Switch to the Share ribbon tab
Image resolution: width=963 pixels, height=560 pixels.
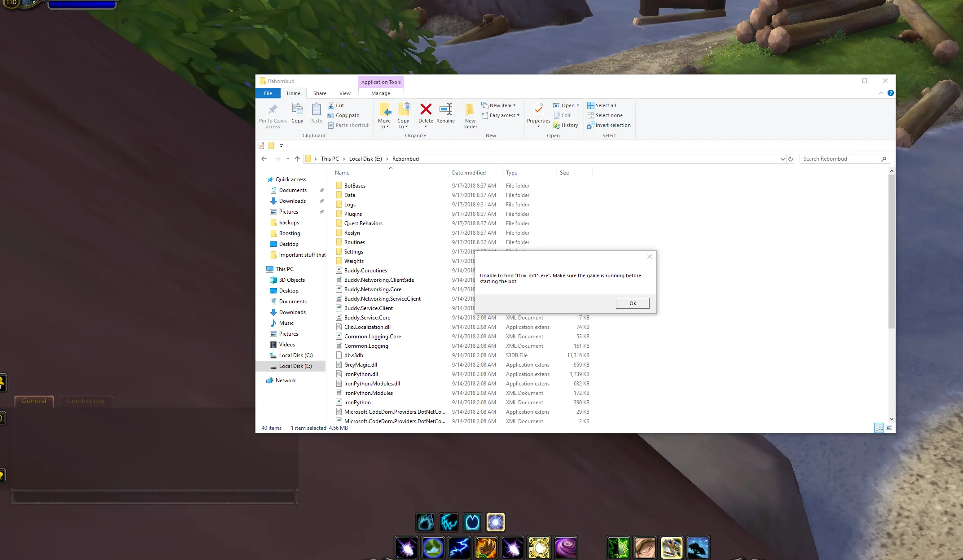coord(320,93)
